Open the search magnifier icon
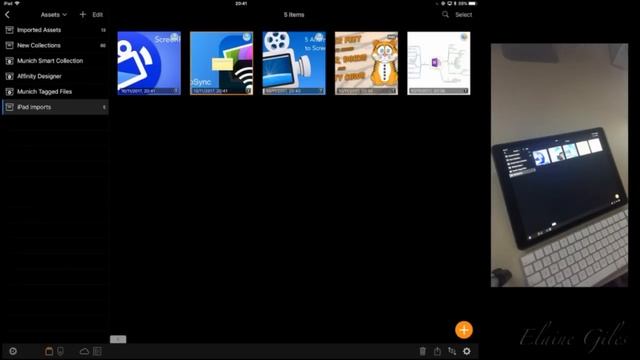 (445, 15)
